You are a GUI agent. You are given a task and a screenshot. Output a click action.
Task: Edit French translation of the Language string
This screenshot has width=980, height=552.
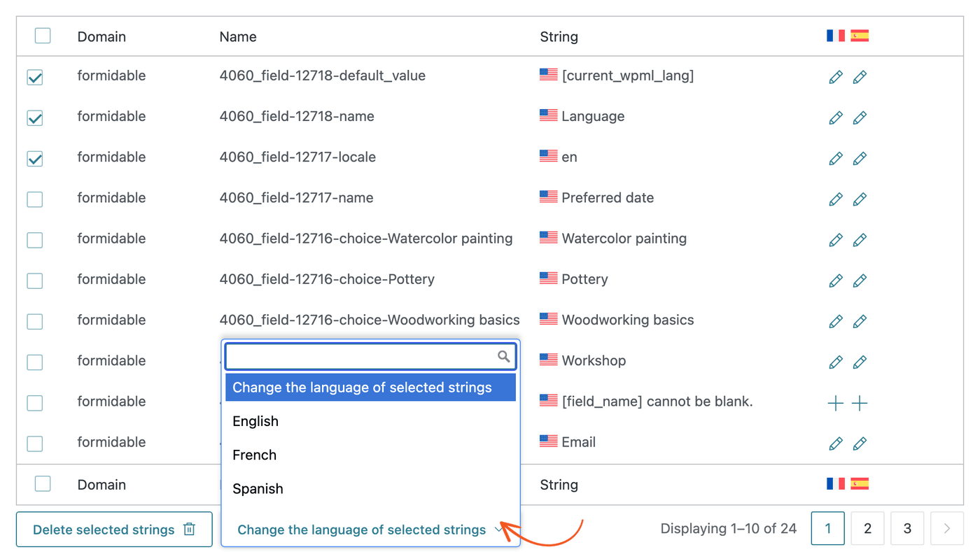pos(836,118)
